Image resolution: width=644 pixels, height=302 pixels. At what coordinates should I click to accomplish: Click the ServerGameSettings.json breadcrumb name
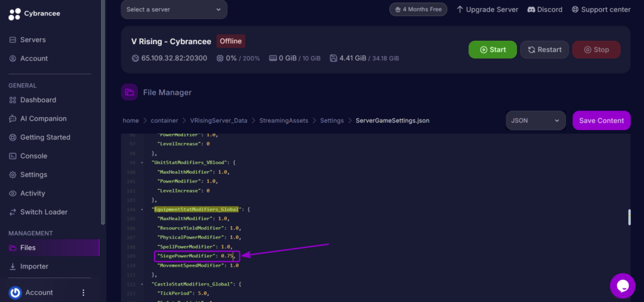coord(392,121)
